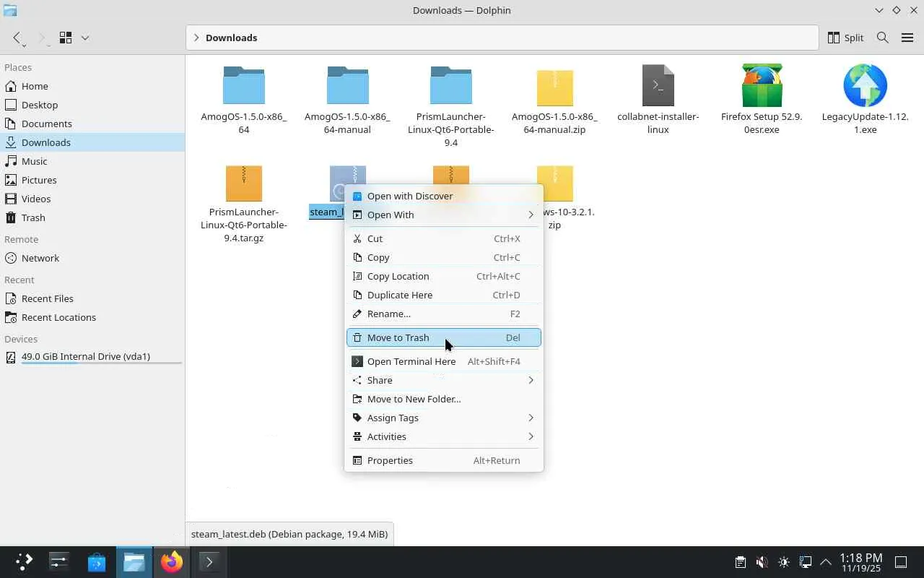The height and width of the screenshot is (578, 924).
Task: Expand the Assign Tags submenu
Action: pyautogui.click(x=444, y=418)
